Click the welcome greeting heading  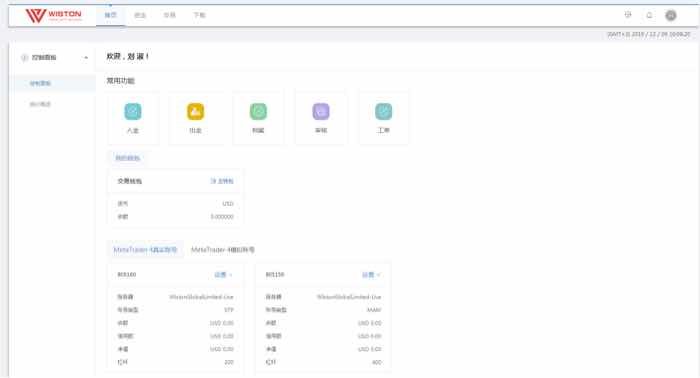point(127,57)
